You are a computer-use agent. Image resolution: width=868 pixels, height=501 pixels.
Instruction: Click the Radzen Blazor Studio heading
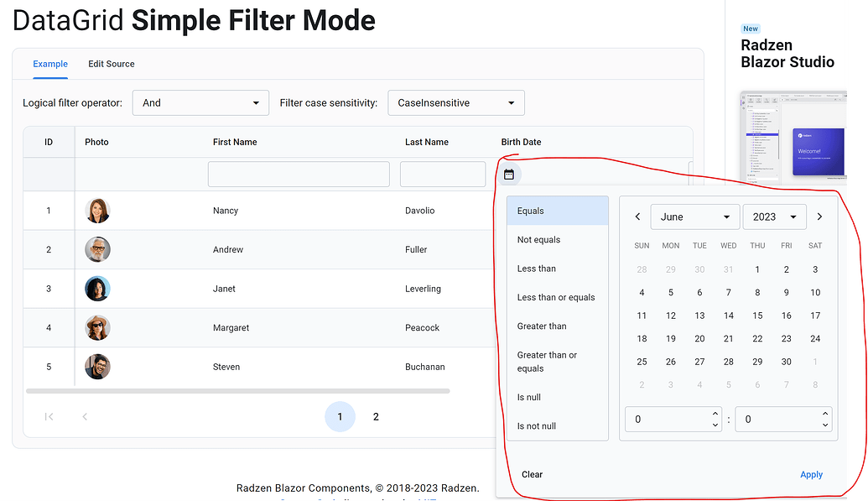point(787,53)
